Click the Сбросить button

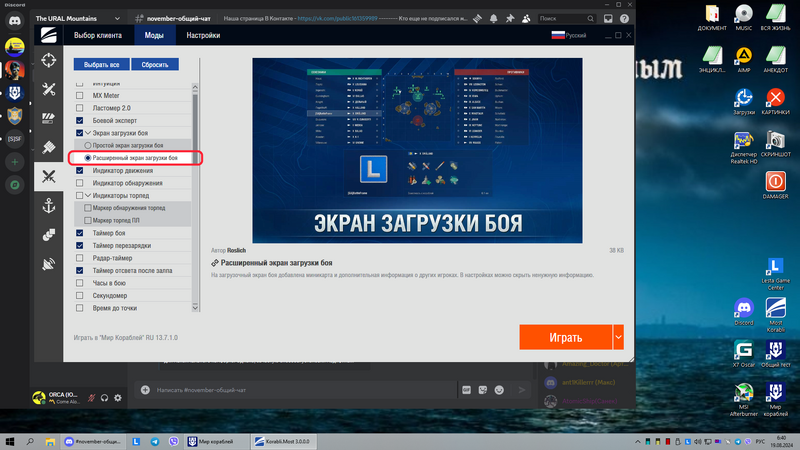coord(155,64)
